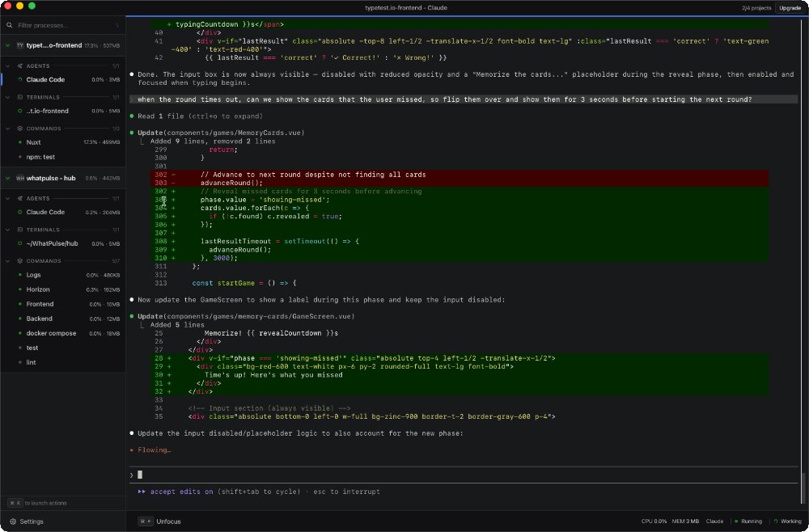Click the removed advanceRound(); line 303

pos(460,183)
